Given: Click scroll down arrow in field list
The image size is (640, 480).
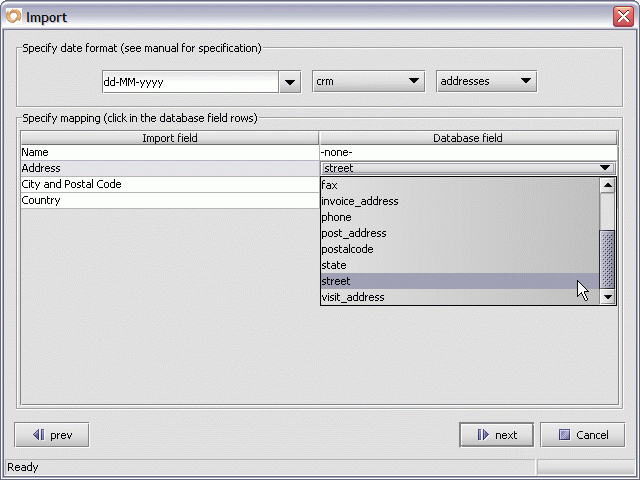Looking at the screenshot, I should tap(607, 297).
